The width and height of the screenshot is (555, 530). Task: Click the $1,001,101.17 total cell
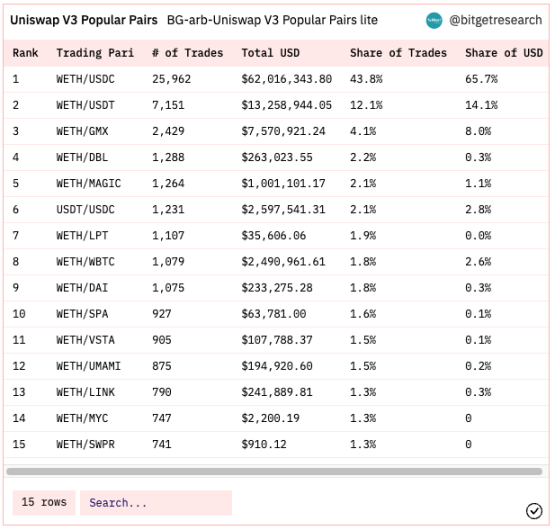click(x=284, y=183)
